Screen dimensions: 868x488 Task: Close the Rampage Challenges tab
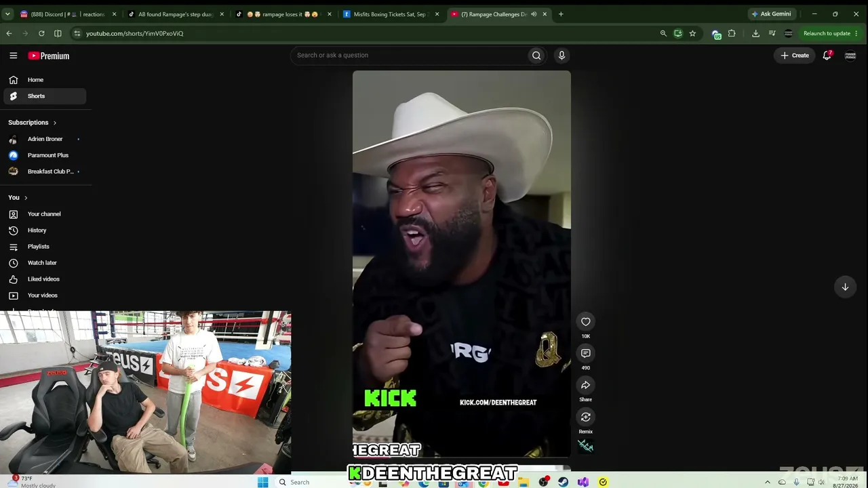(545, 14)
